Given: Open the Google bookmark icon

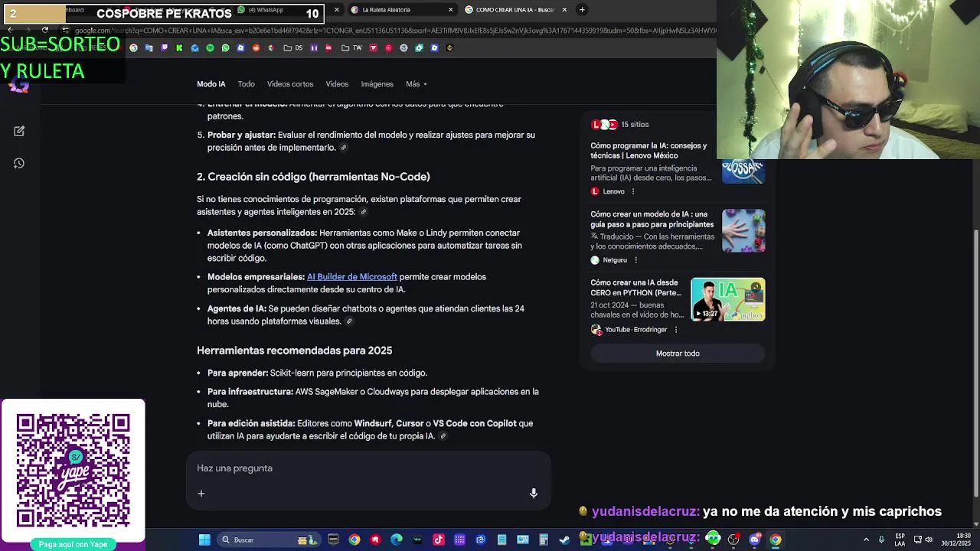Looking at the screenshot, I should pos(133,47).
